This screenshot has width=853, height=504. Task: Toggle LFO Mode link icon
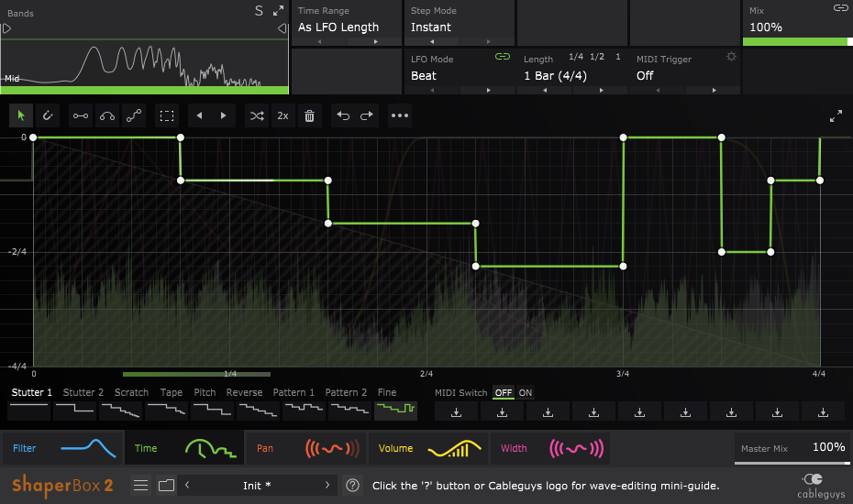click(503, 57)
